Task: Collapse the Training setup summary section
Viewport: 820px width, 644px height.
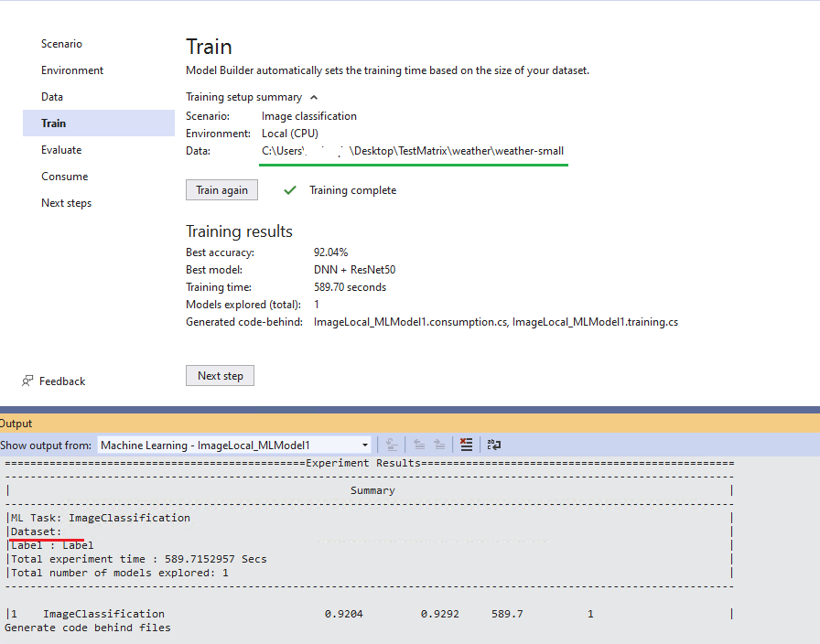Action: (x=313, y=96)
